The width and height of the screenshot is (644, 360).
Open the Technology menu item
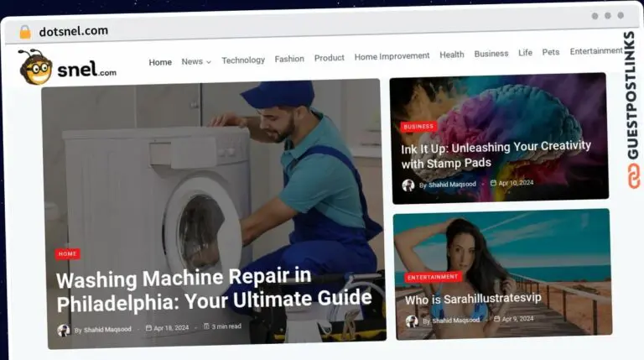click(x=243, y=60)
